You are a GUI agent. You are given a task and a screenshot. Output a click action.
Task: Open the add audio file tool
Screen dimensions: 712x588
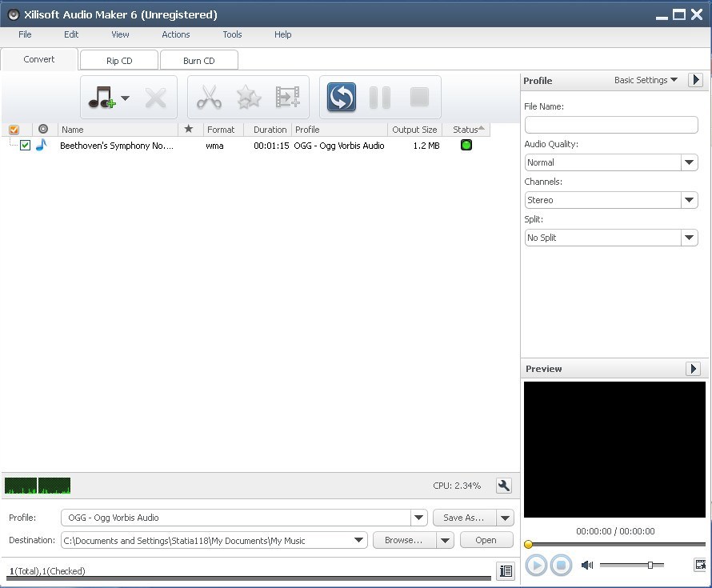click(x=100, y=96)
